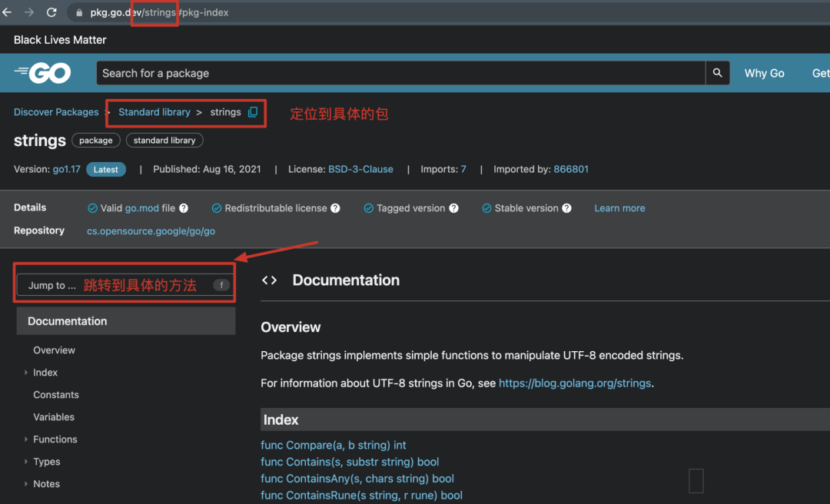
Task: Select Overview in the sidebar outline
Action: click(x=54, y=350)
